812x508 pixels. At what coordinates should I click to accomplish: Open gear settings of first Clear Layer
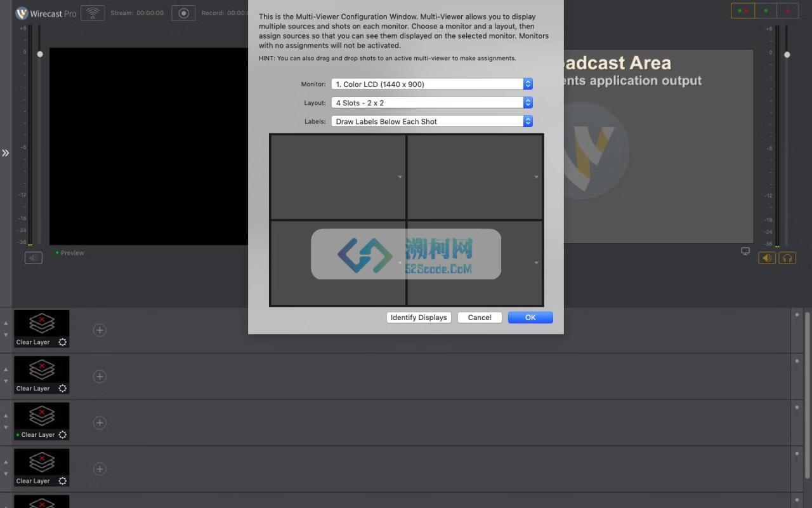coord(62,342)
